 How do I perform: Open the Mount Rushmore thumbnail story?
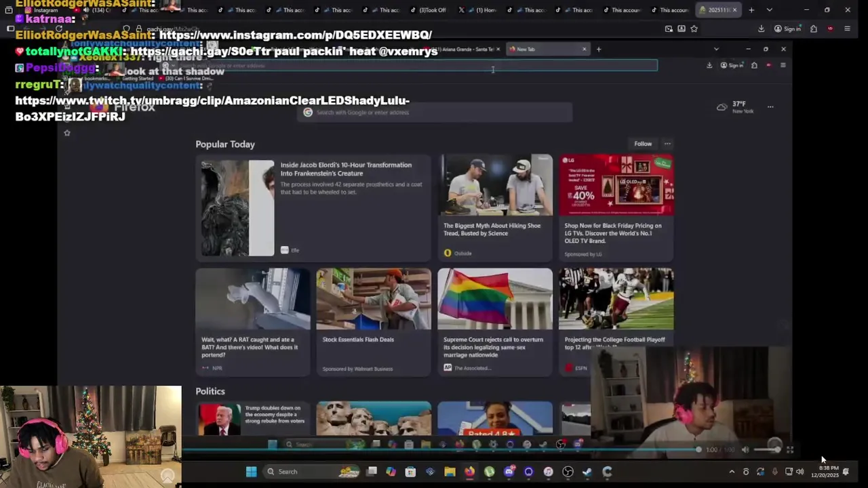[x=374, y=419]
